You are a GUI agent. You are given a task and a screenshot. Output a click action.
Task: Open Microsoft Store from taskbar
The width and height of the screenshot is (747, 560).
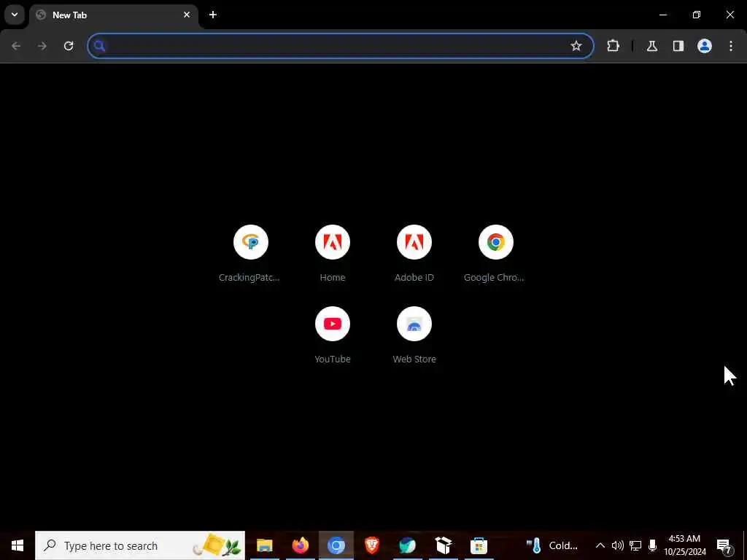pos(479,545)
